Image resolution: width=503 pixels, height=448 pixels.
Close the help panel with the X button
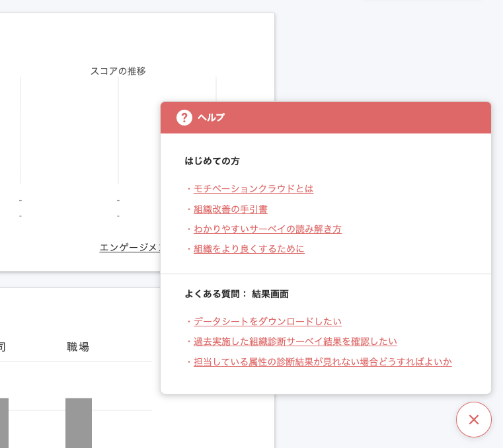(473, 420)
